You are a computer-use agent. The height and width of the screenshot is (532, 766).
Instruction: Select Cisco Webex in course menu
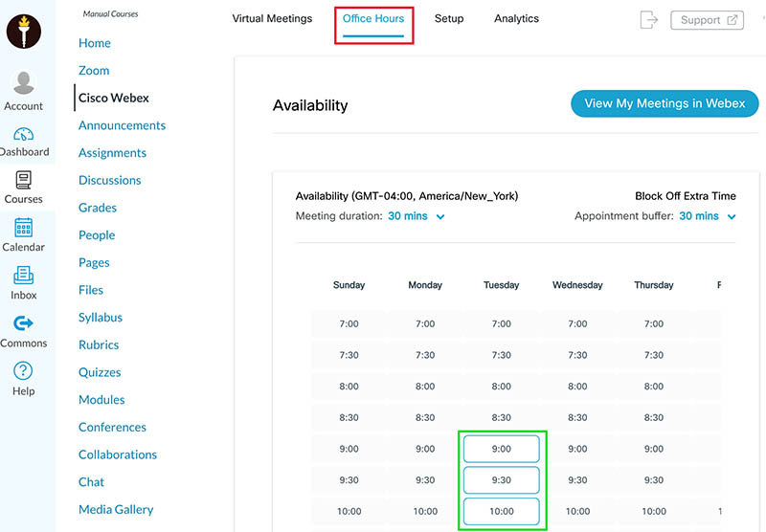pyautogui.click(x=114, y=98)
